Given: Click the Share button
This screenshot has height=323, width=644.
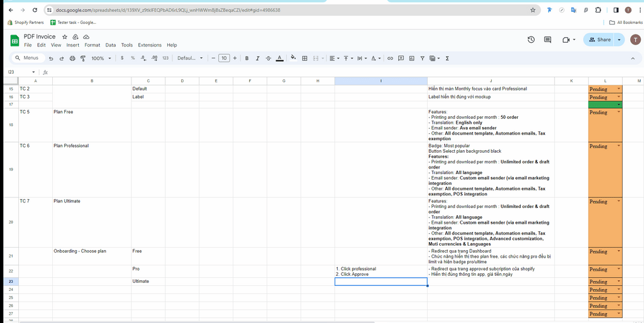Looking at the screenshot, I should pos(599,40).
